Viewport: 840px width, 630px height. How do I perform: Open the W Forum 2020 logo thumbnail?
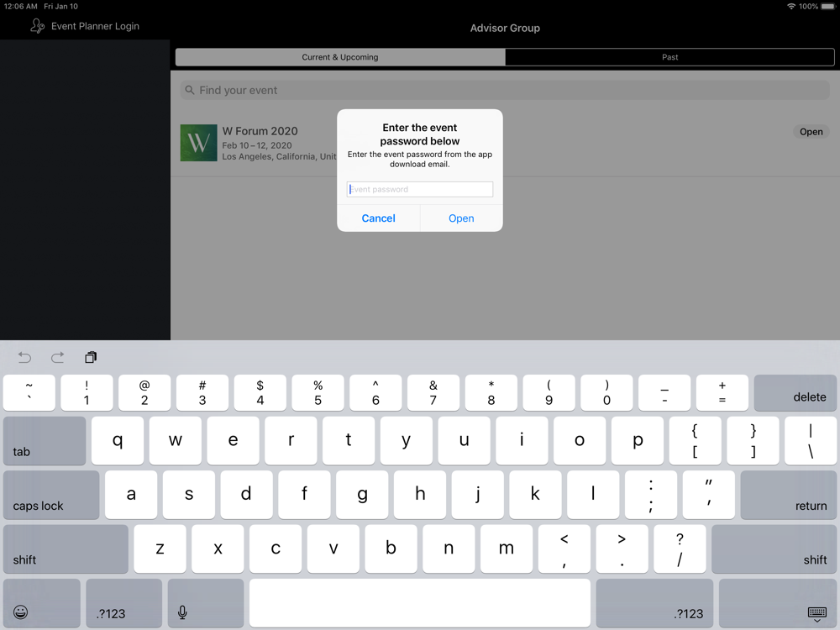point(199,143)
